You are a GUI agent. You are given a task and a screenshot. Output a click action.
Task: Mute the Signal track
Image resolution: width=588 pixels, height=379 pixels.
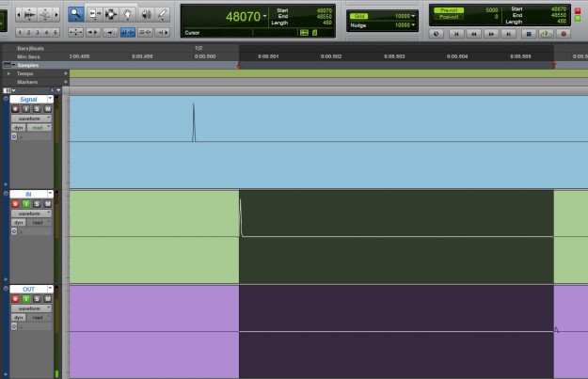click(49, 108)
